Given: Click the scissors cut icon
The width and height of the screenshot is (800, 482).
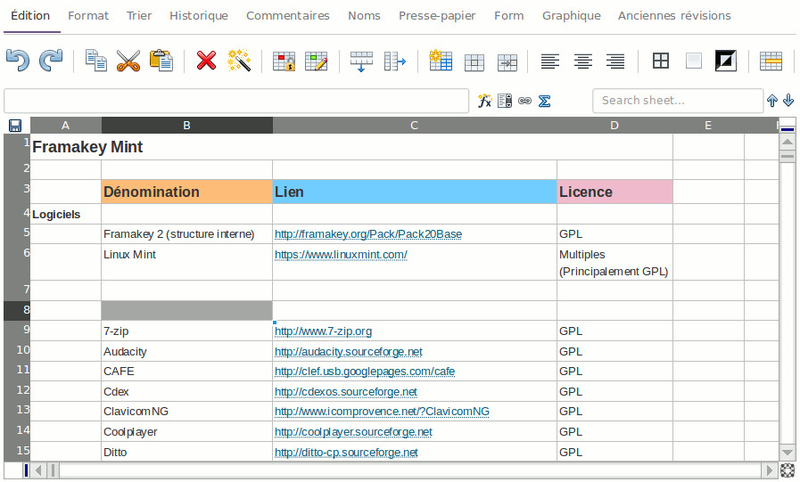Looking at the screenshot, I should (128, 61).
